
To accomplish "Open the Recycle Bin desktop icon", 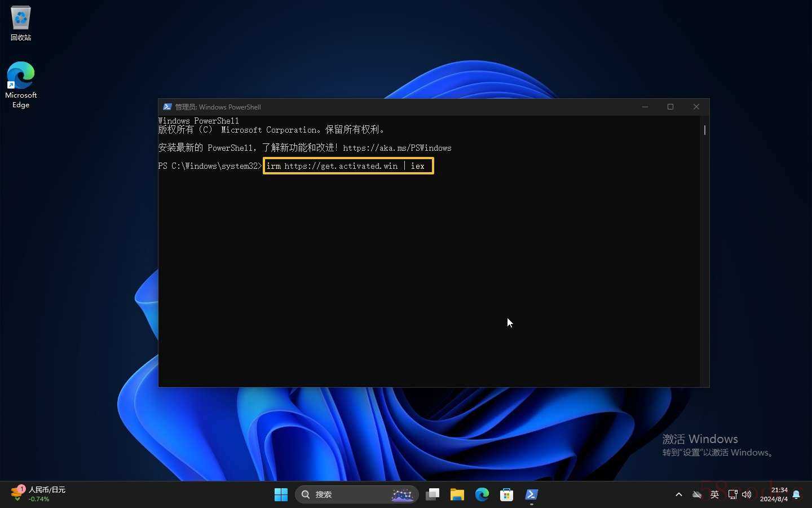I will coord(21,24).
